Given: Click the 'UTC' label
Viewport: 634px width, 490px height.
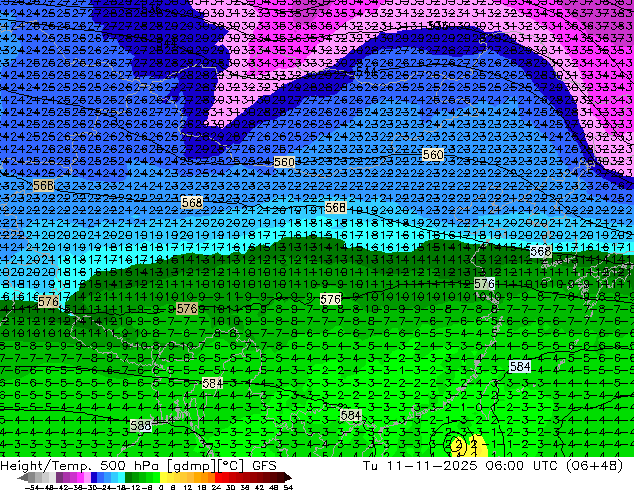Looking at the screenshot, I should pyautogui.click(x=545, y=466).
